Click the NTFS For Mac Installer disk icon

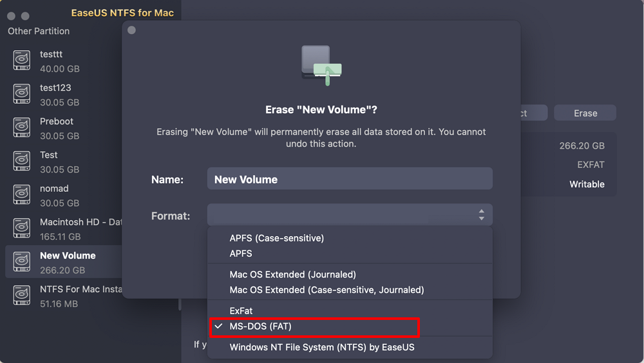[x=22, y=296]
